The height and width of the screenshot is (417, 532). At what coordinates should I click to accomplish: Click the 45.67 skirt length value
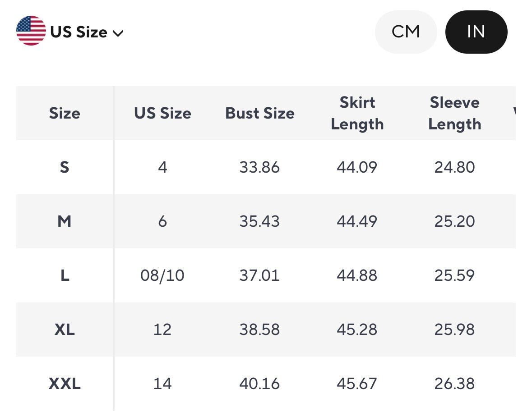click(357, 384)
